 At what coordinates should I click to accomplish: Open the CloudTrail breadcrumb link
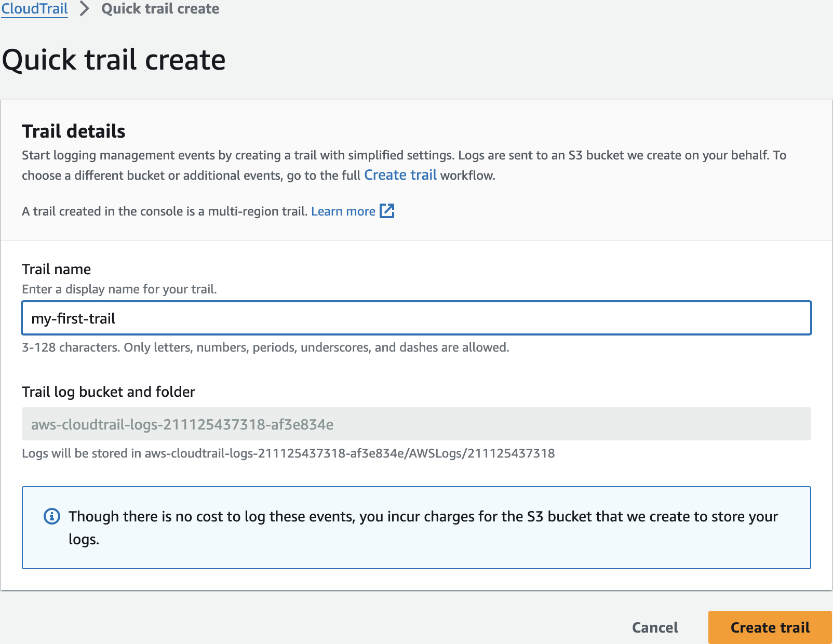(x=34, y=9)
